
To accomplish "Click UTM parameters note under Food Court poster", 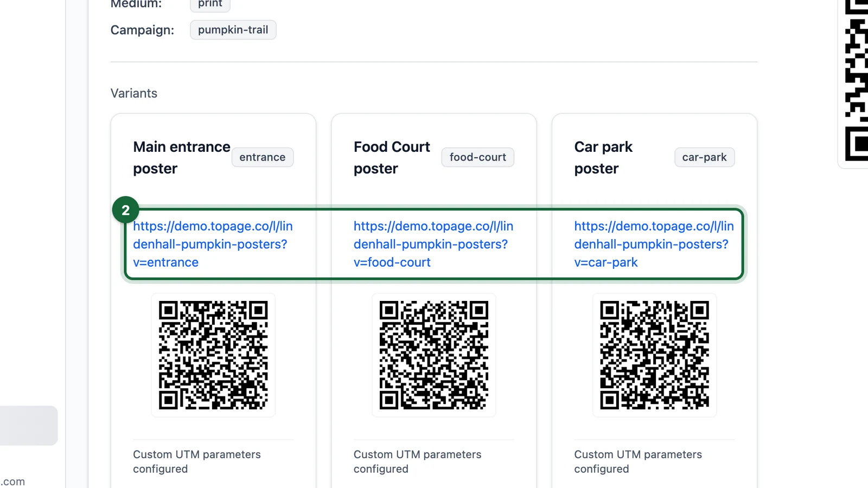I will (418, 461).
